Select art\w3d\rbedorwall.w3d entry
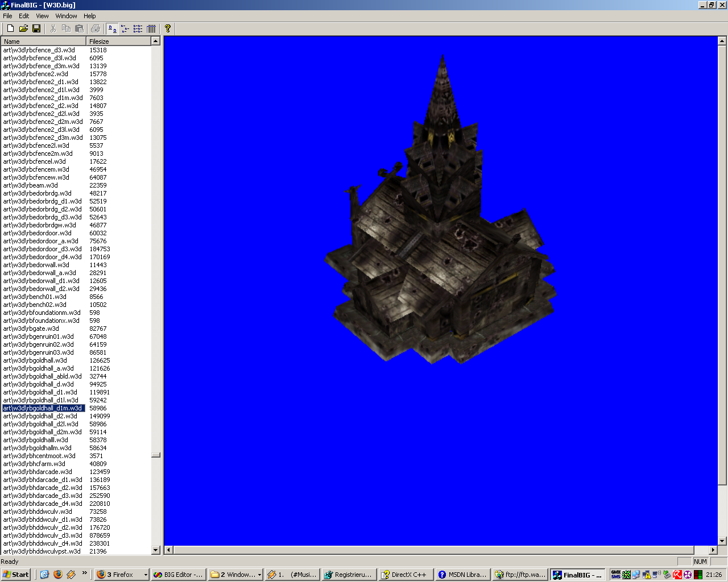The width and height of the screenshot is (728, 582). point(36,265)
